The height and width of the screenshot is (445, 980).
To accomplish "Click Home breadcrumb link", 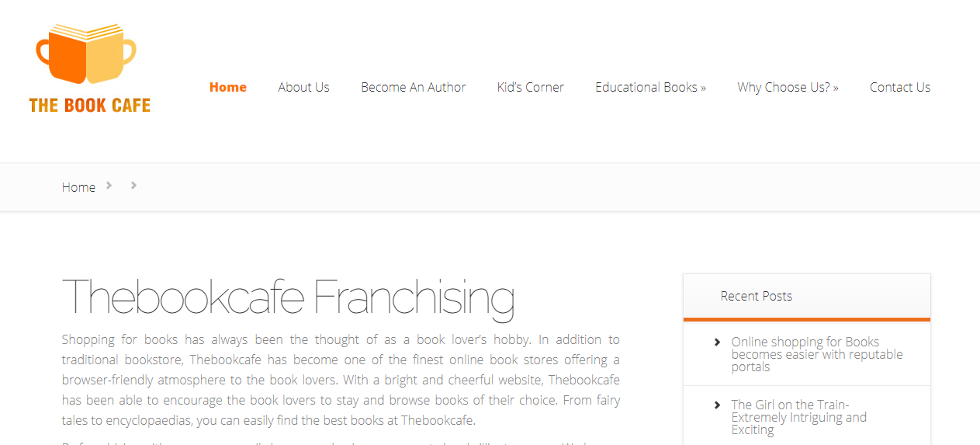I will tap(79, 187).
